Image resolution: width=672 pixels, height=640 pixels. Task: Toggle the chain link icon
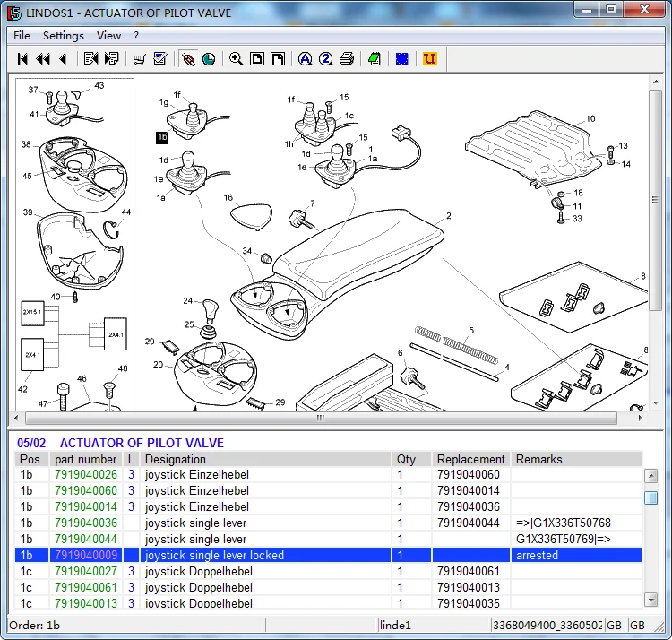188,59
